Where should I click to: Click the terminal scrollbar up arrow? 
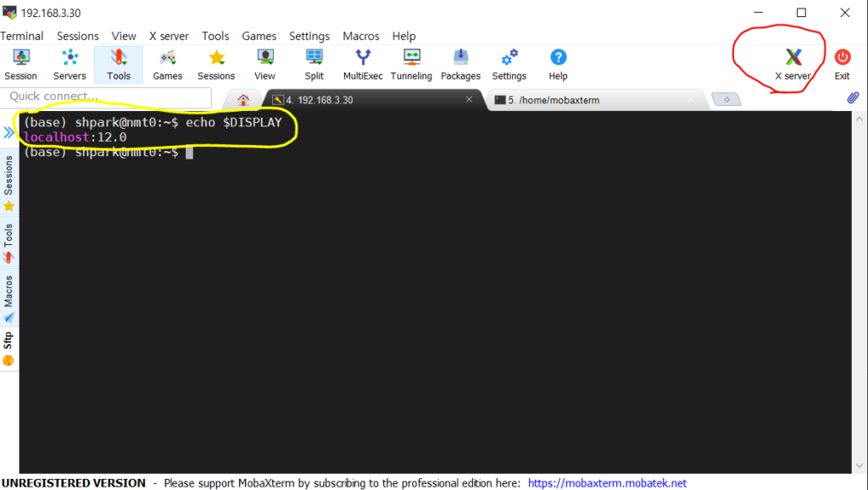pyautogui.click(x=860, y=119)
